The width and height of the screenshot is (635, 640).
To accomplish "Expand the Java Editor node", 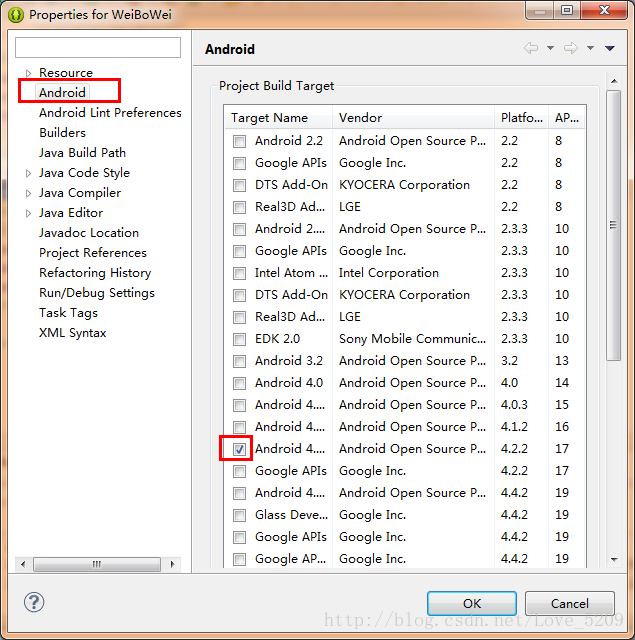I will (x=28, y=213).
